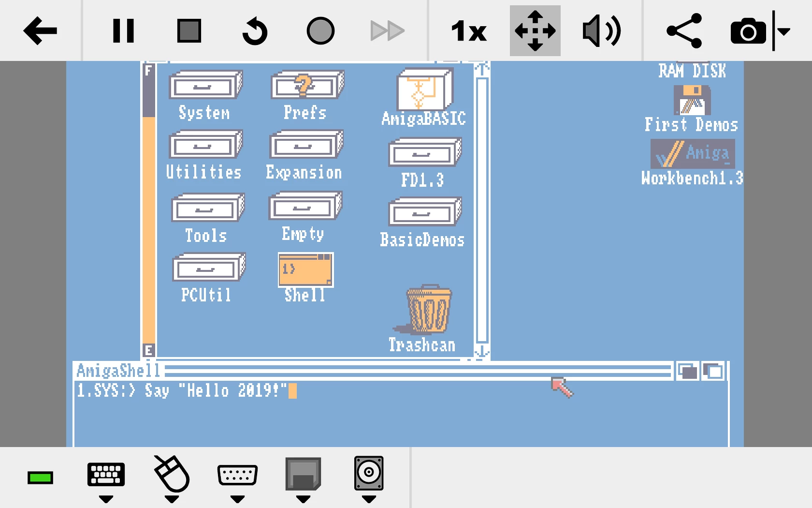Expand the port options dropdown arrow
Screen dimensions: 812x508
[237, 499]
